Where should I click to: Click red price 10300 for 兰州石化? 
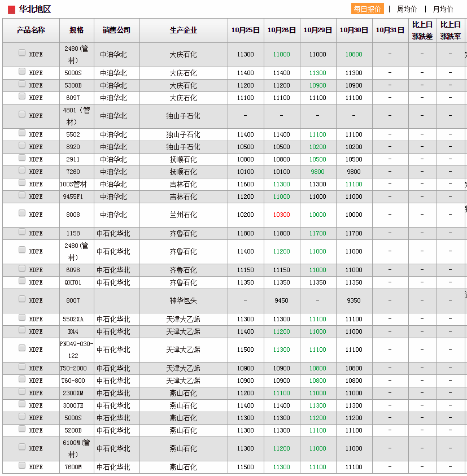[281, 215]
